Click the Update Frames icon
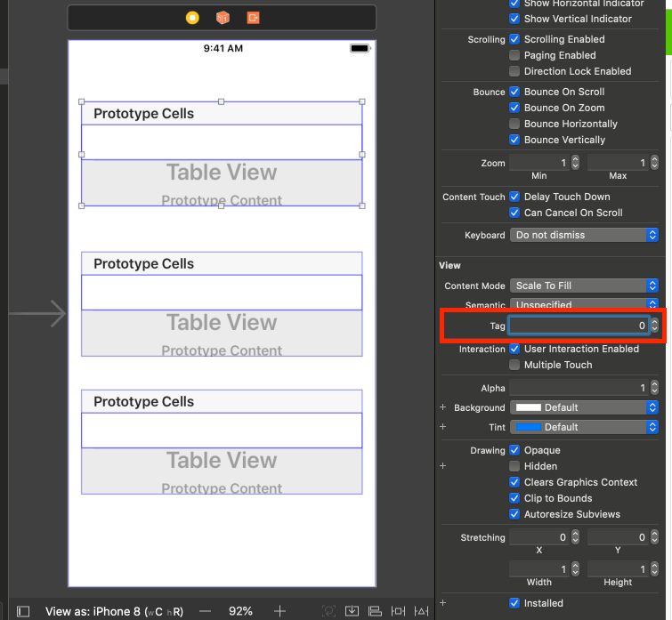 coord(328,611)
